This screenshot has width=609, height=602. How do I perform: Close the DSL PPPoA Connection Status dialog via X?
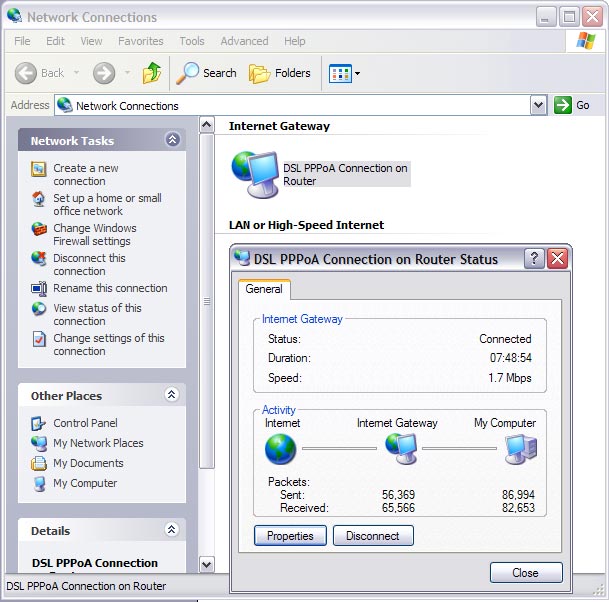coord(558,258)
